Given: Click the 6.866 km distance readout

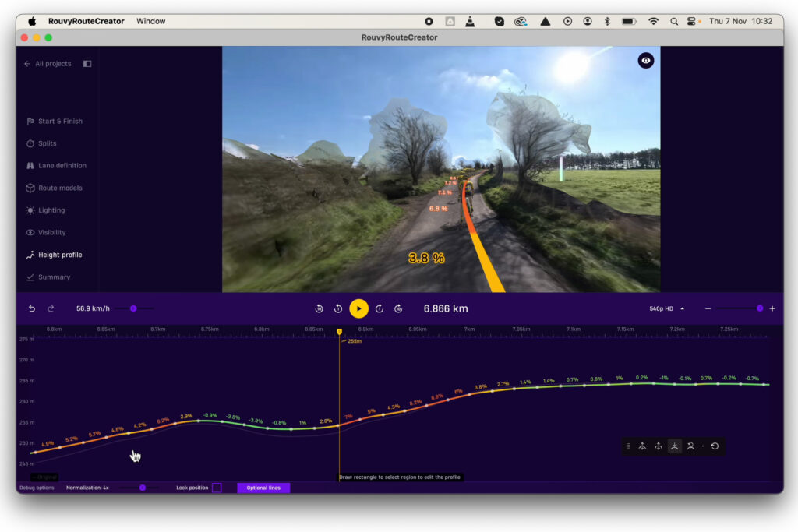Looking at the screenshot, I should tap(446, 308).
